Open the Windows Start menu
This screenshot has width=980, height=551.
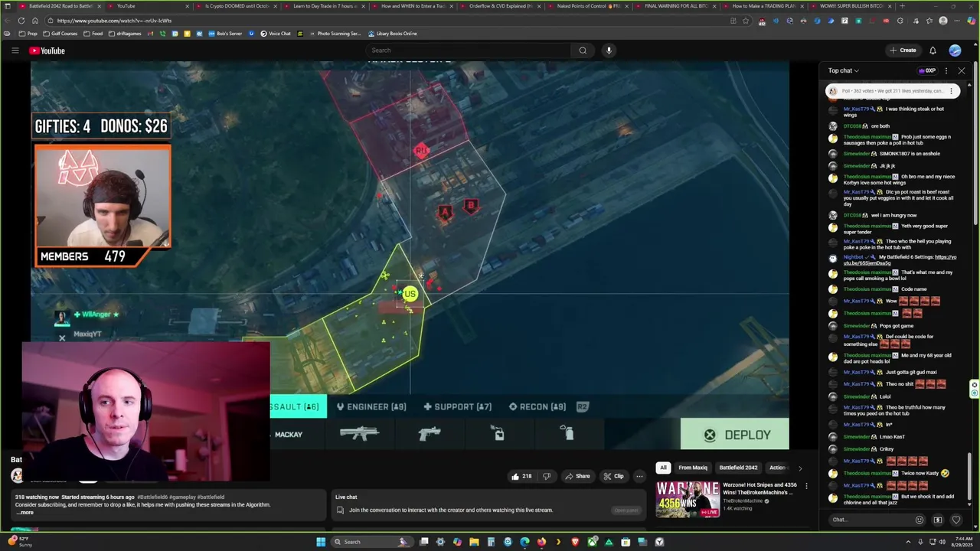[x=321, y=542]
